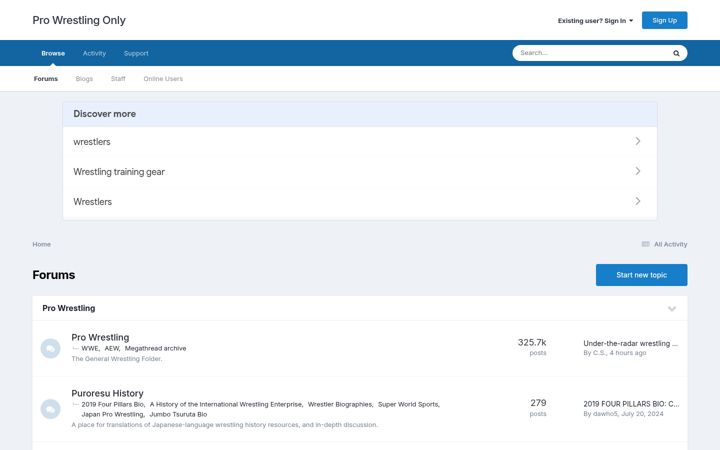
Task: Select the Online Users sub-tab
Action: (163, 79)
